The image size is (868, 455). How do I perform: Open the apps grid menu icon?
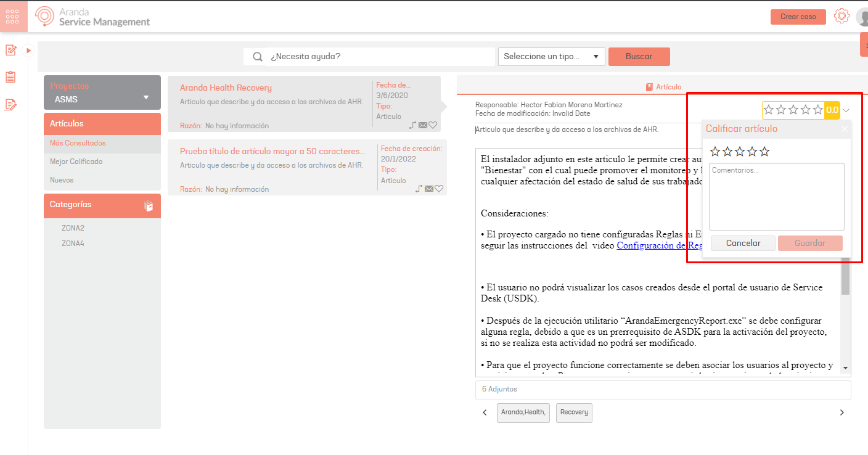[x=12, y=17]
